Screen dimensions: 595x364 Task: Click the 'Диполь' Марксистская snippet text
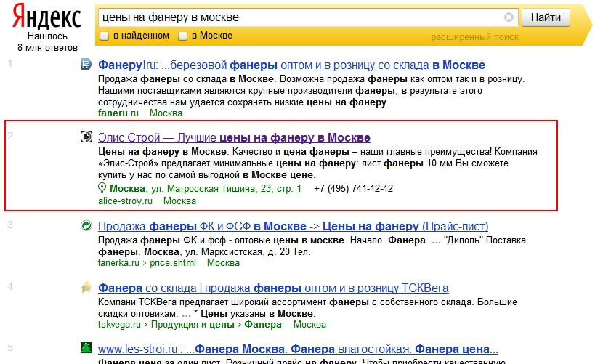[312, 246]
